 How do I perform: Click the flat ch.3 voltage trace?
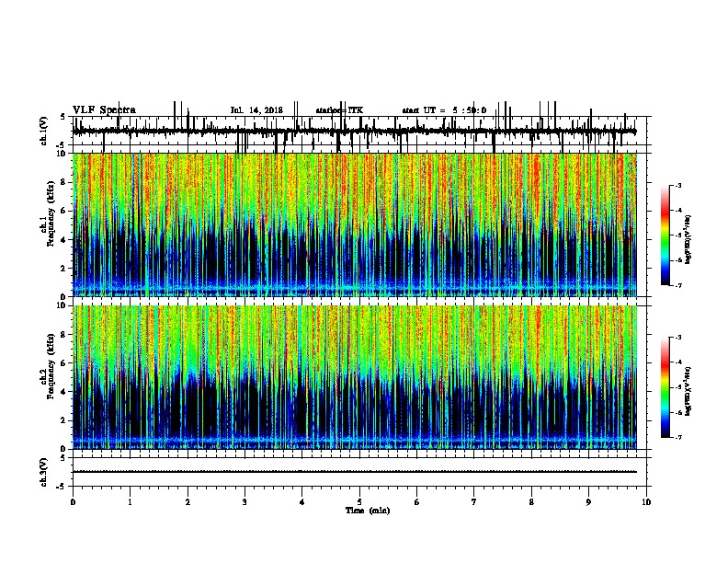pyautogui.click(x=355, y=472)
